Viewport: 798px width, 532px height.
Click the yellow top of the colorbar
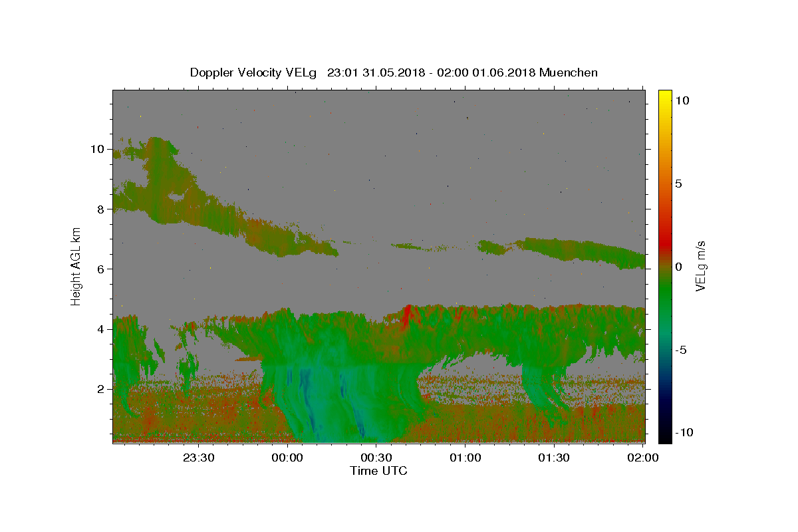[665, 94]
